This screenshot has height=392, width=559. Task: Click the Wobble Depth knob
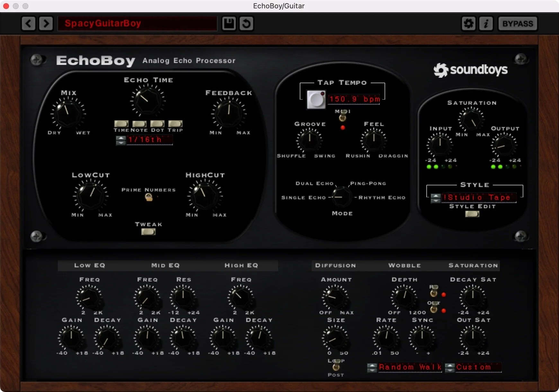[404, 297]
